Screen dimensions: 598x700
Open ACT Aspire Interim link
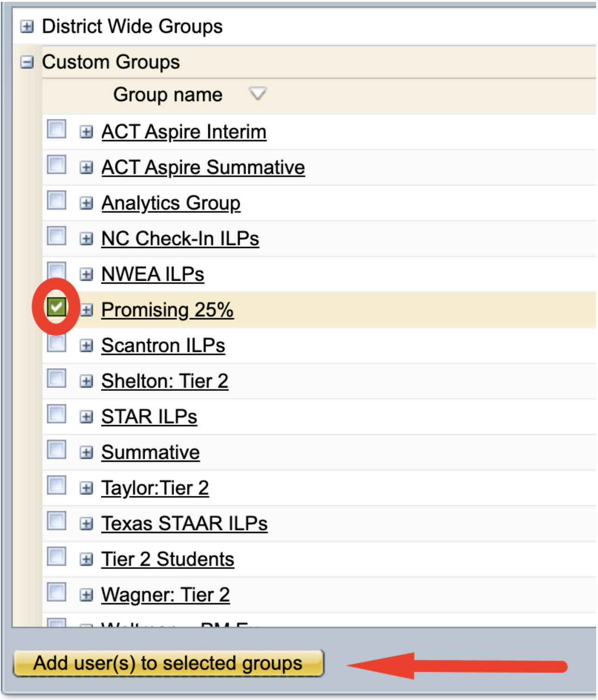click(x=184, y=132)
